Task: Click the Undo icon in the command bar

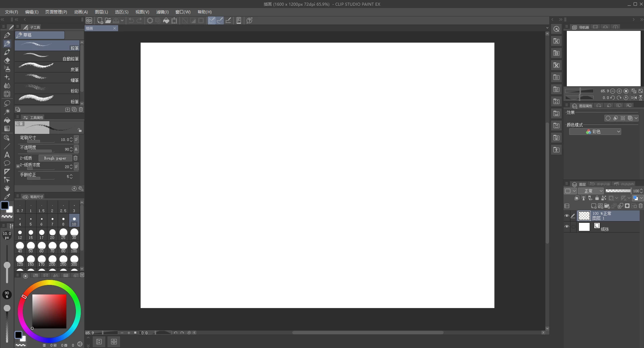Action: click(x=131, y=20)
